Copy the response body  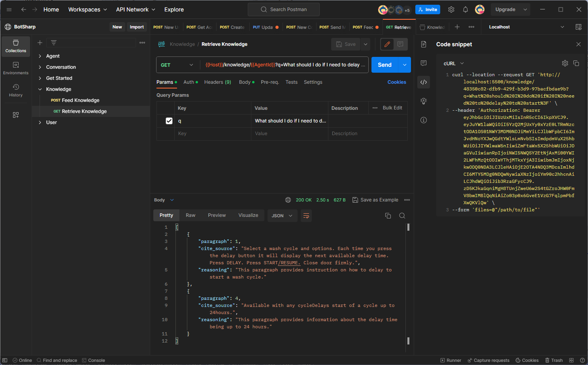tap(388, 216)
